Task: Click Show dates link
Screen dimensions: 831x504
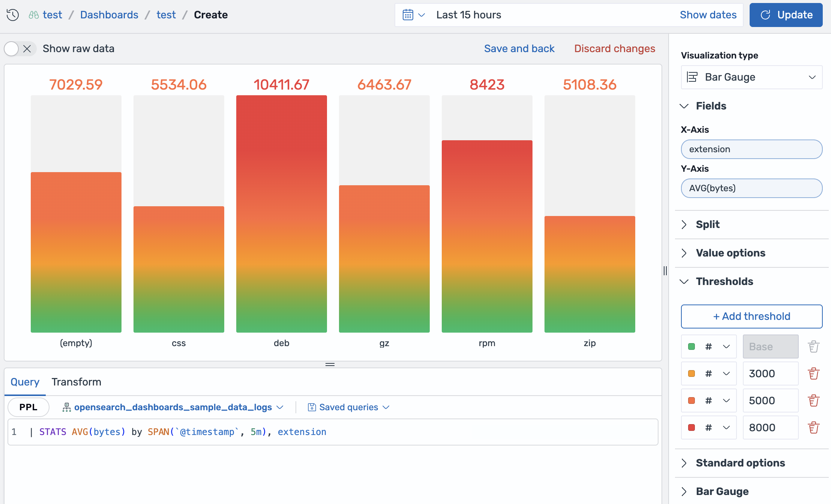Action: [x=708, y=15]
